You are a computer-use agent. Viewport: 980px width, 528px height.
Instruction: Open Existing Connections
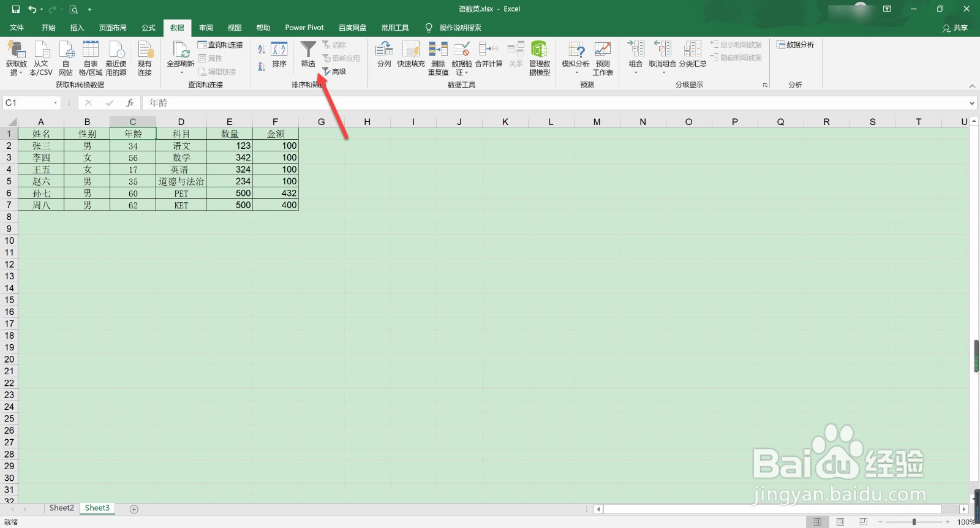tap(145, 58)
